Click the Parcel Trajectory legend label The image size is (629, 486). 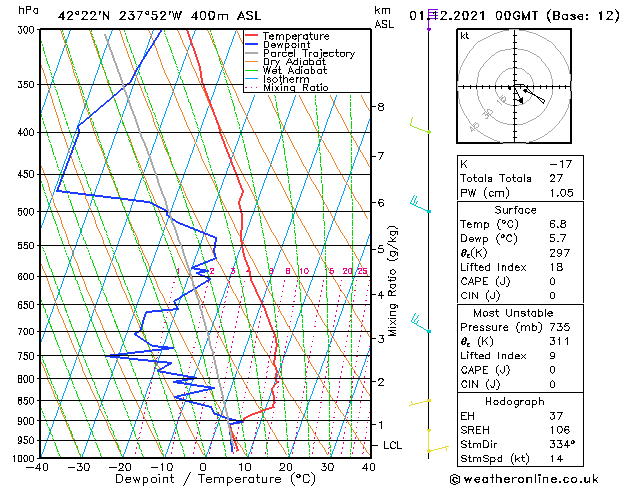(308, 53)
